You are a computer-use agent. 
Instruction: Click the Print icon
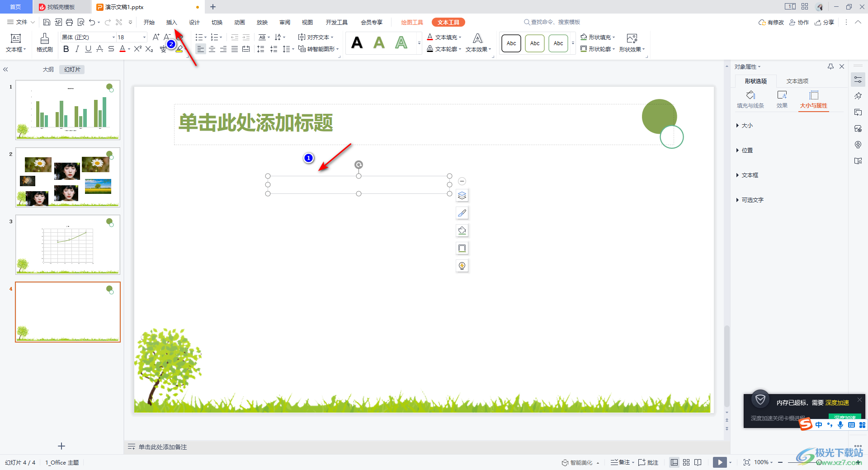tap(69, 22)
